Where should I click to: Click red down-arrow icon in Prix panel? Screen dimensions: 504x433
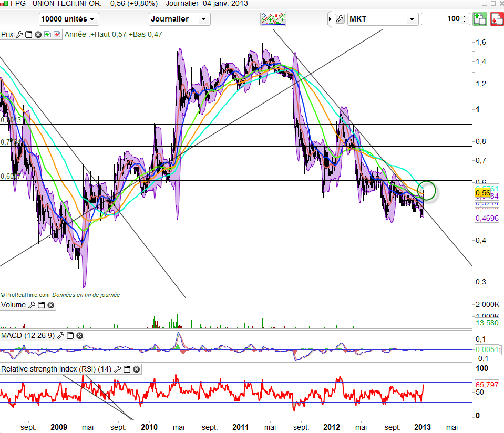57,35
